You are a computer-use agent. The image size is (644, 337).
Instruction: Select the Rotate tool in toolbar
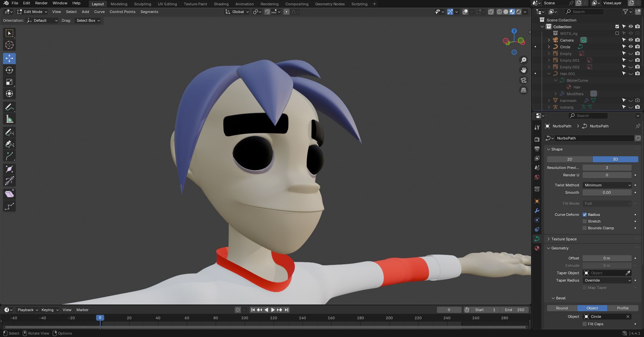9,70
